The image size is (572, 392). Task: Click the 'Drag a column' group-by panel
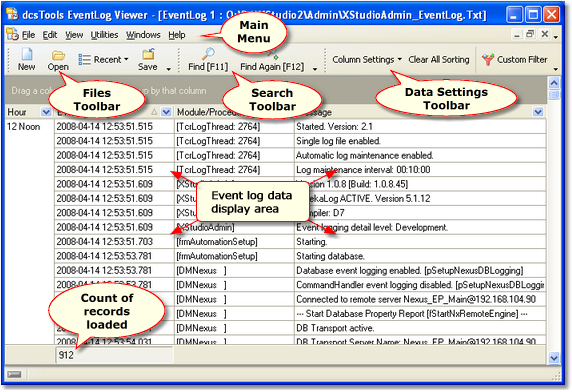tap(276, 91)
